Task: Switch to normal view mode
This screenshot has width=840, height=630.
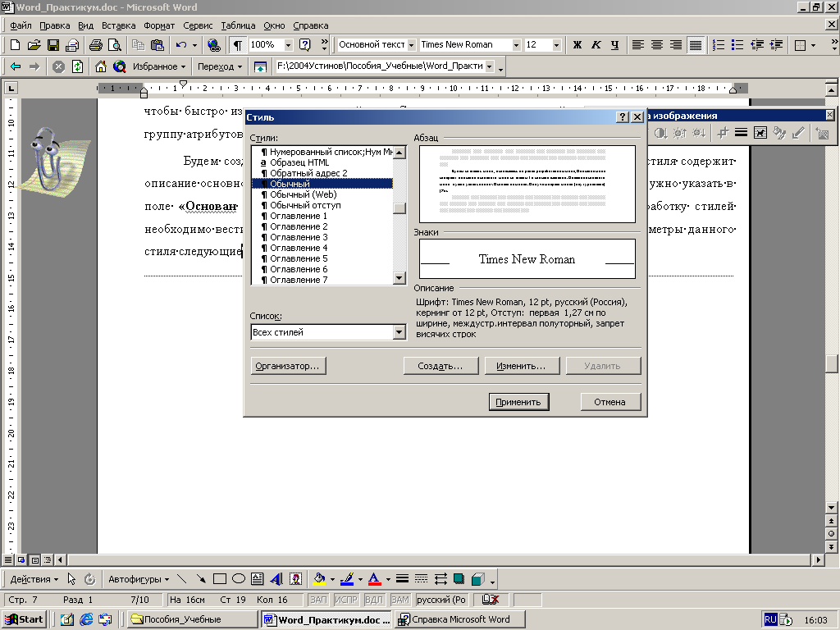Action: click(8, 559)
